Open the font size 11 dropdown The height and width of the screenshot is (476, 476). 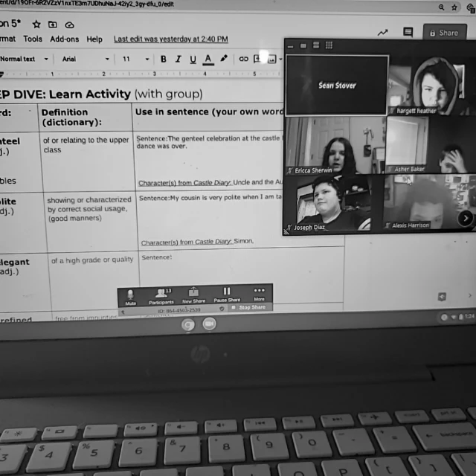135,59
